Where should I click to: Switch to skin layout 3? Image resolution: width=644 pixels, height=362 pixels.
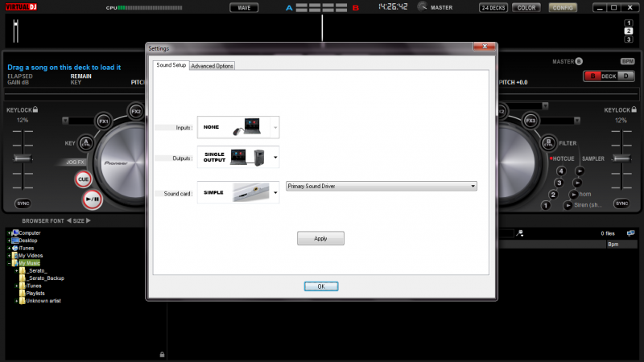[x=629, y=39]
